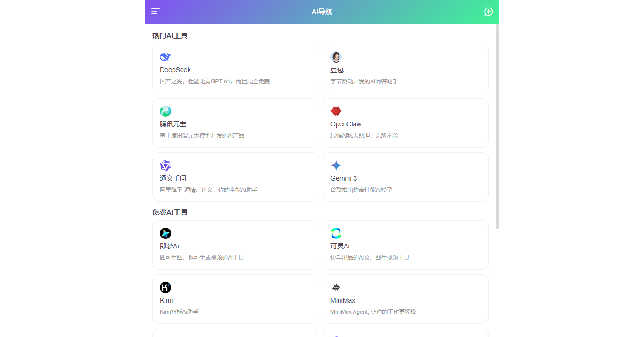Open the hamburger menu icon
Image resolution: width=644 pixels, height=337 pixels.
pos(156,12)
